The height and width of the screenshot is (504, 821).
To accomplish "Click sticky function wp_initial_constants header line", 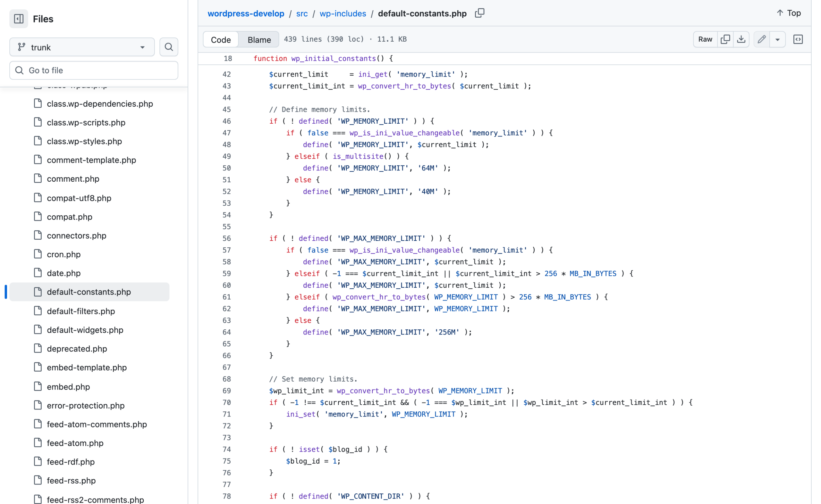I will click(504, 58).
